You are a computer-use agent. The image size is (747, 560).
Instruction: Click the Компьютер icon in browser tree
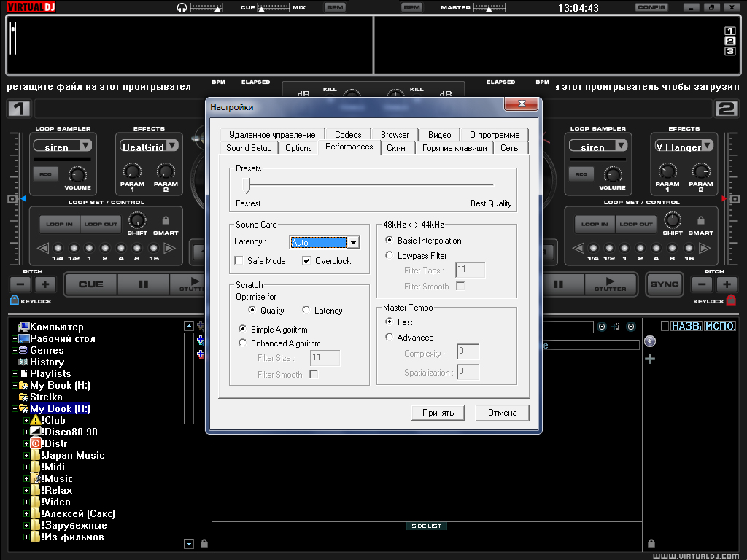tap(24, 327)
